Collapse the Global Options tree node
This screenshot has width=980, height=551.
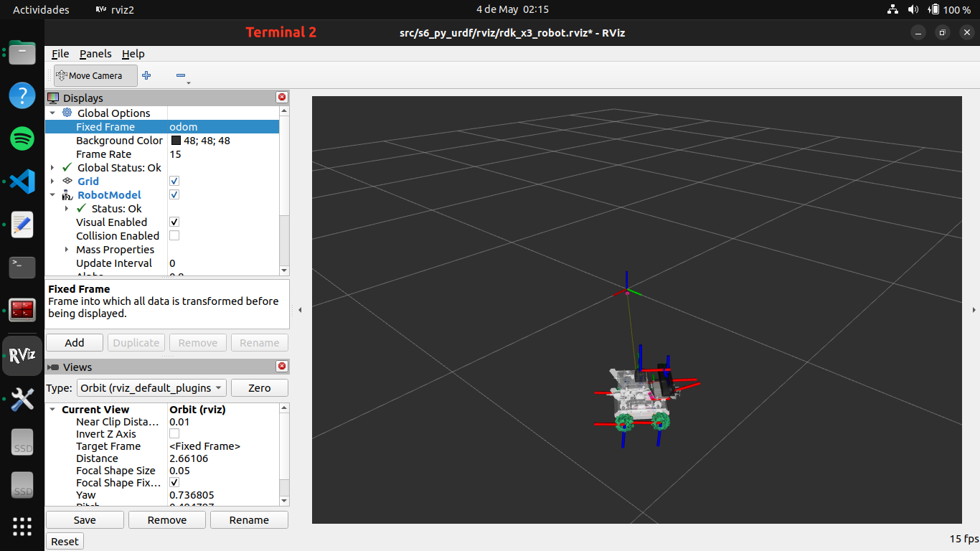[52, 113]
